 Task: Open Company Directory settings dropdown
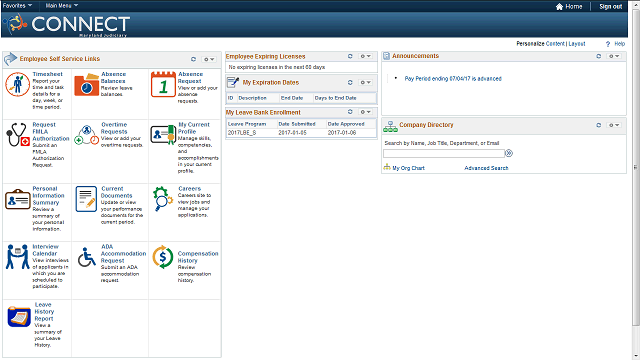click(614, 125)
